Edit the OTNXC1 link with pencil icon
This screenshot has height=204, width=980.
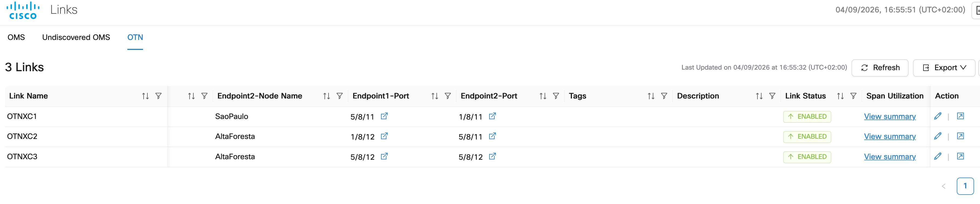(x=938, y=116)
